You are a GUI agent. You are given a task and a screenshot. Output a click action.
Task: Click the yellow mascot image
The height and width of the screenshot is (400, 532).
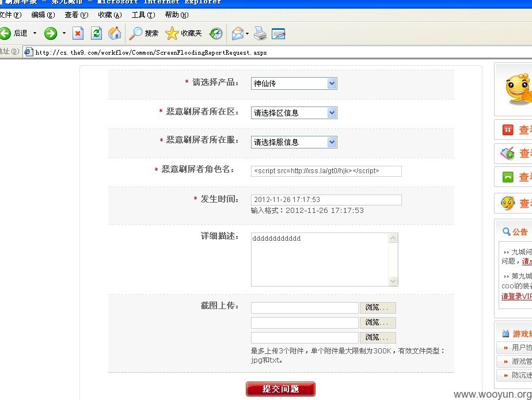pos(518,89)
